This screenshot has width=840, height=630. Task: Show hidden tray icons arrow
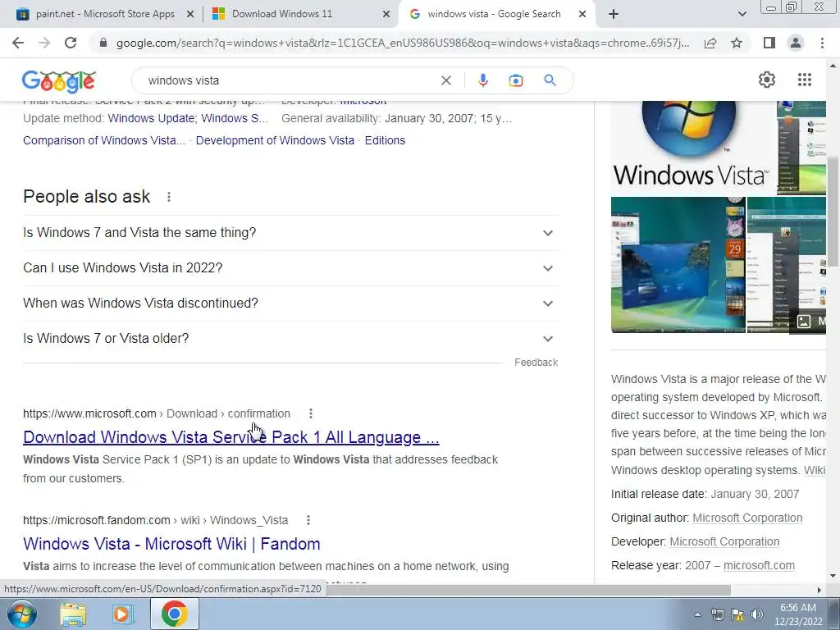click(697, 614)
